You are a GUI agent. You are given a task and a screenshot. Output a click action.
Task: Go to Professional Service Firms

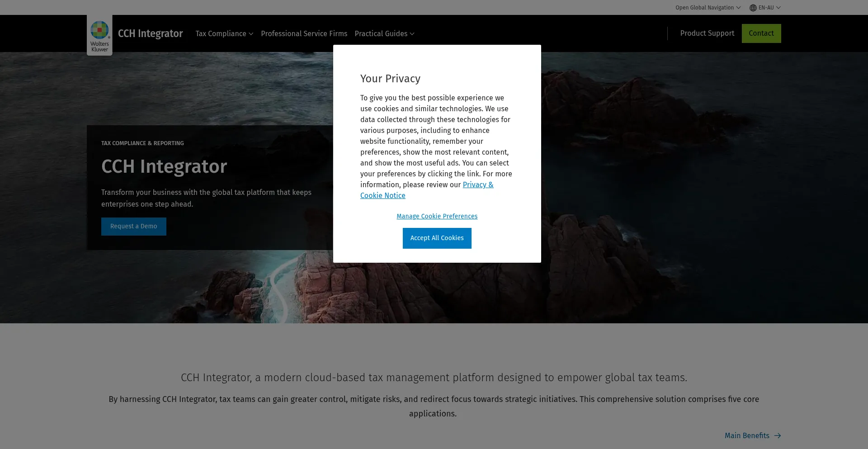304,33
